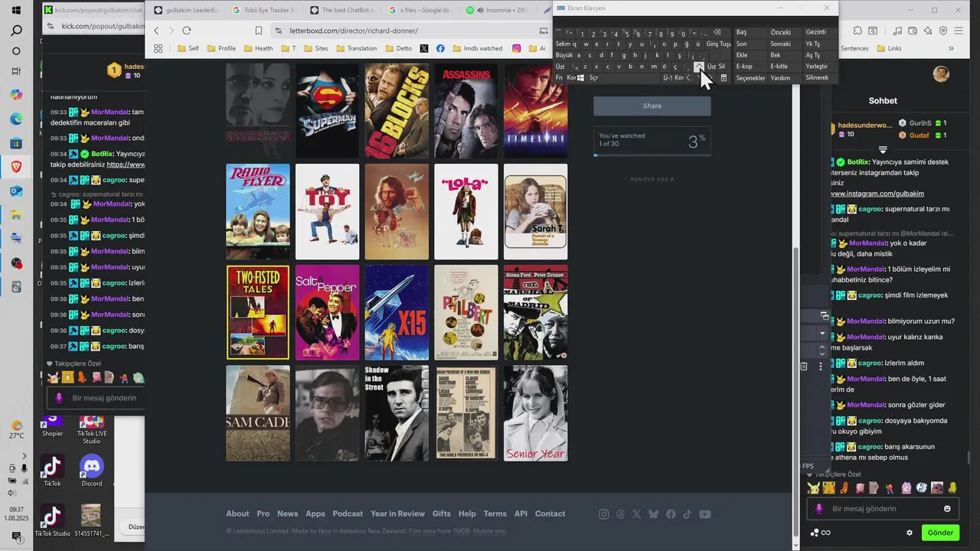
Task: Open Seçenekler on the on-screen keyboard
Action: pyautogui.click(x=750, y=78)
